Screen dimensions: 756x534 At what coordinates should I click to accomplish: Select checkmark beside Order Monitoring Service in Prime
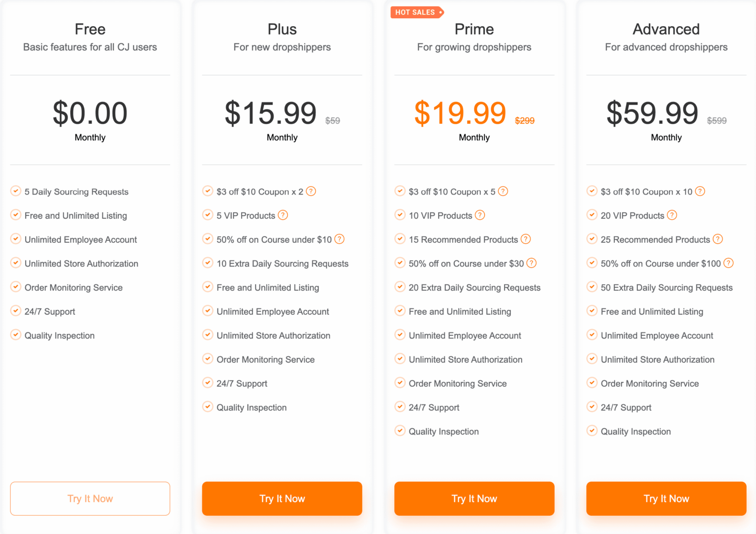400,383
